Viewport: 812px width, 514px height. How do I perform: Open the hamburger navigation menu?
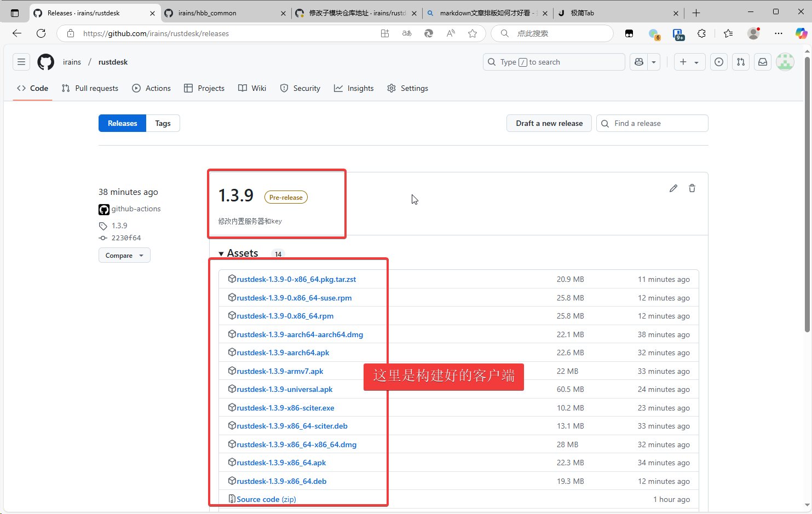(x=21, y=62)
